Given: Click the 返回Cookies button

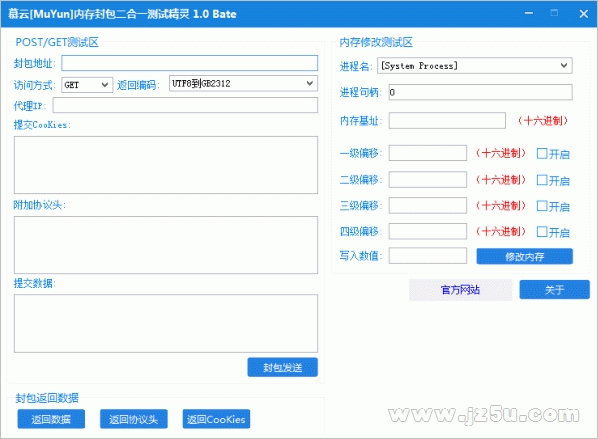Looking at the screenshot, I should coord(216,419).
